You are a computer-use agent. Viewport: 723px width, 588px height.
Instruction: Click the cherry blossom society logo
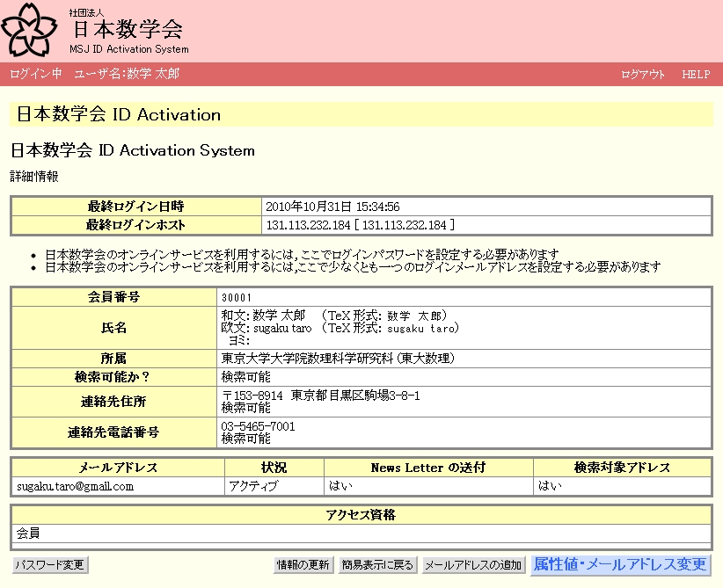coord(32,29)
